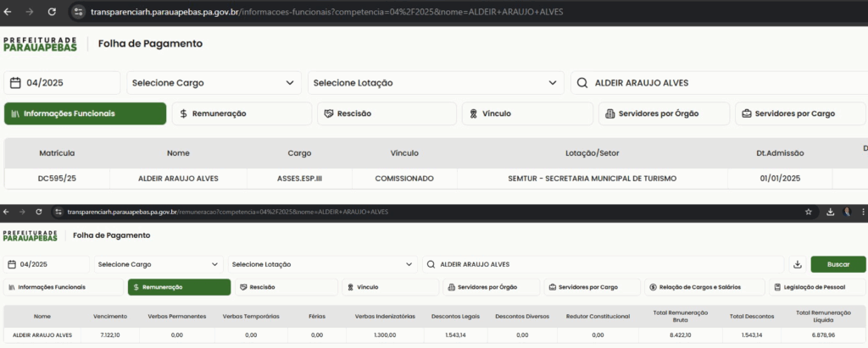Select verbas indenizatórias value 1.300,00
Image resolution: width=868 pixels, height=348 pixels.
tap(386, 335)
